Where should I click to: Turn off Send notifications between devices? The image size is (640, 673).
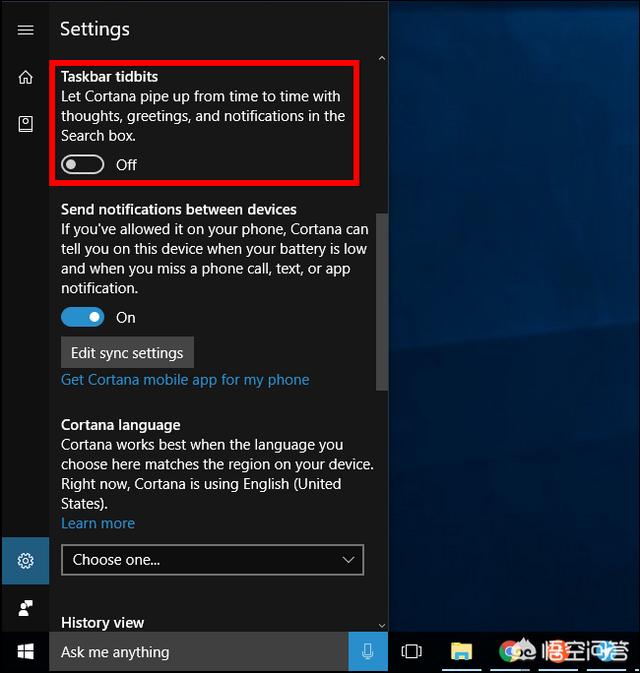click(x=82, y=317)
